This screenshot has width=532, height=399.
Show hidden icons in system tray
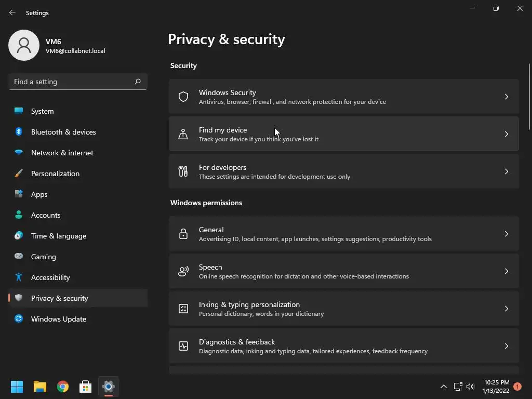tap(443, 387)
